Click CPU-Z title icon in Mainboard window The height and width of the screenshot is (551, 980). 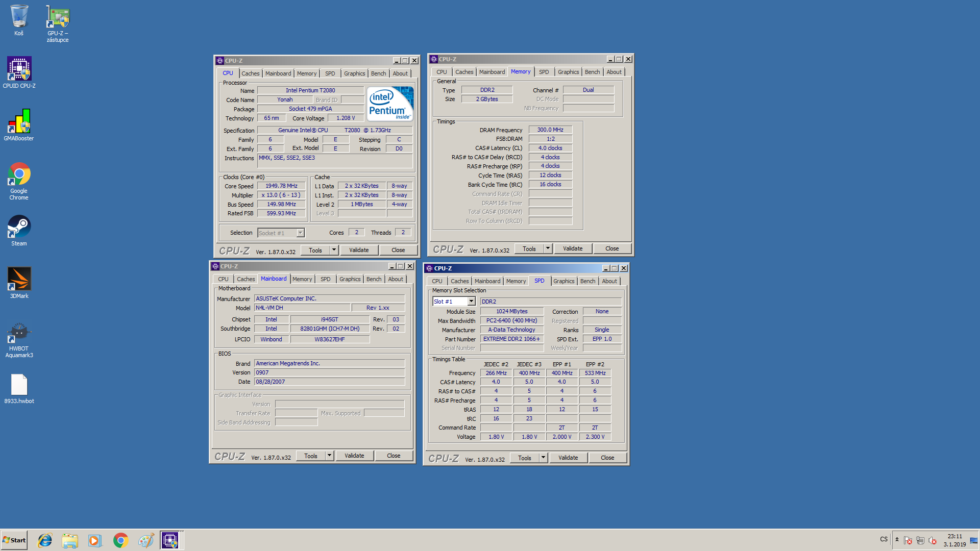[215, 266]
